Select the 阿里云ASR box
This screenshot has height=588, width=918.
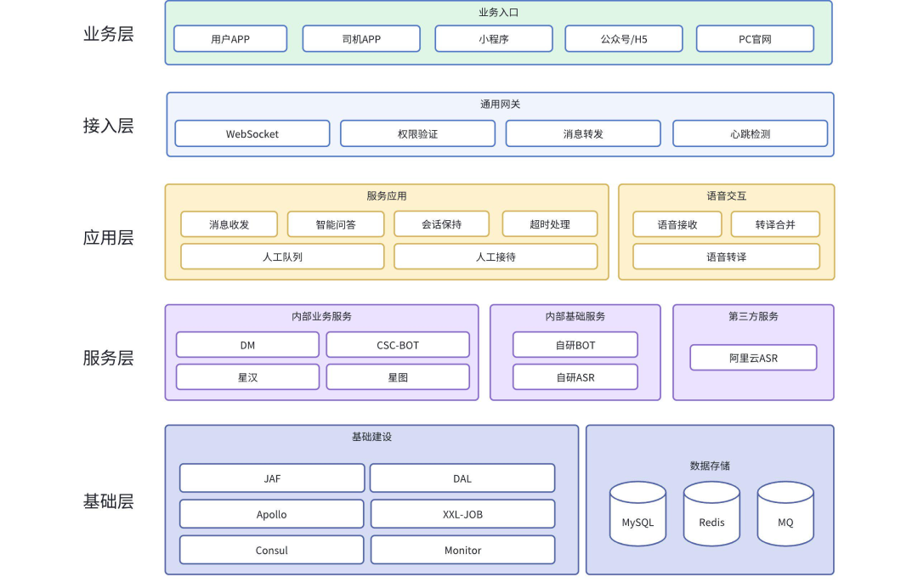pyautogui.click(x=753, y=358)
